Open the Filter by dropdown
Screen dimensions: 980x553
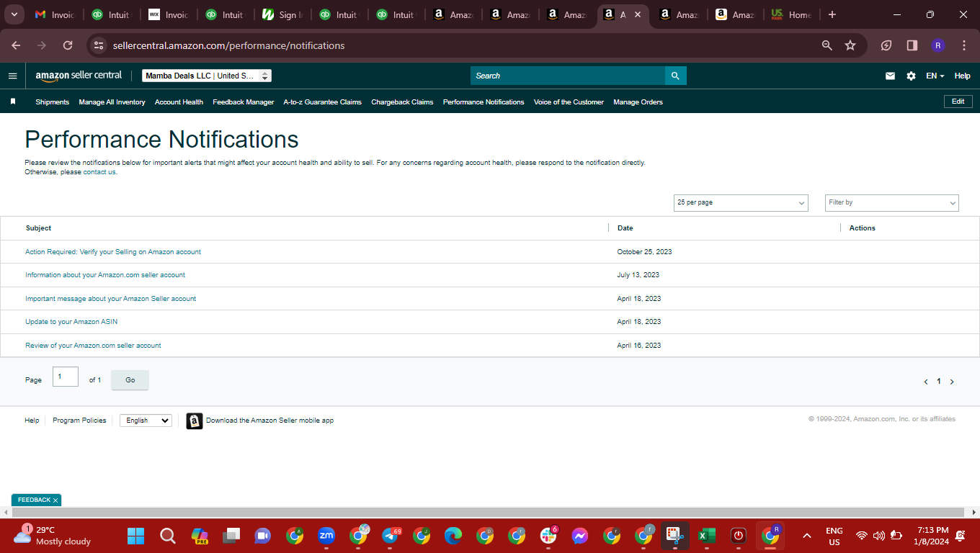892,203
